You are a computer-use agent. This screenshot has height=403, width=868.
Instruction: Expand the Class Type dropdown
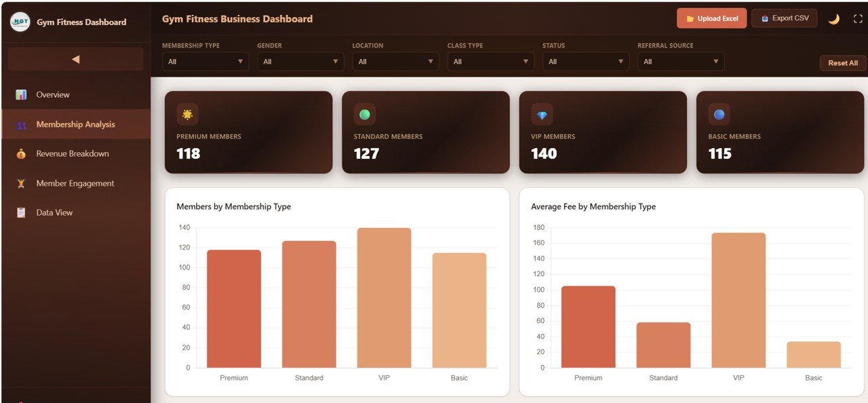490,61
